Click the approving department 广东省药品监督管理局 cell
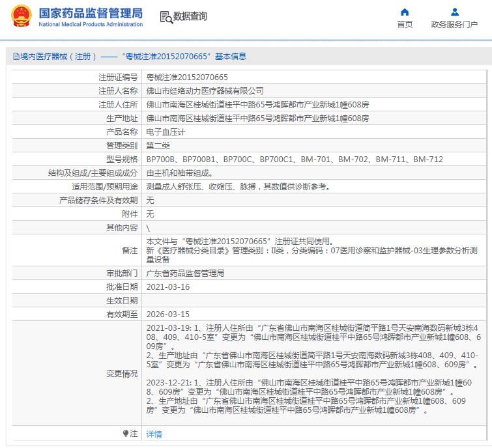Viewport: 492px width, 448px height. click(x=314, y=273)
